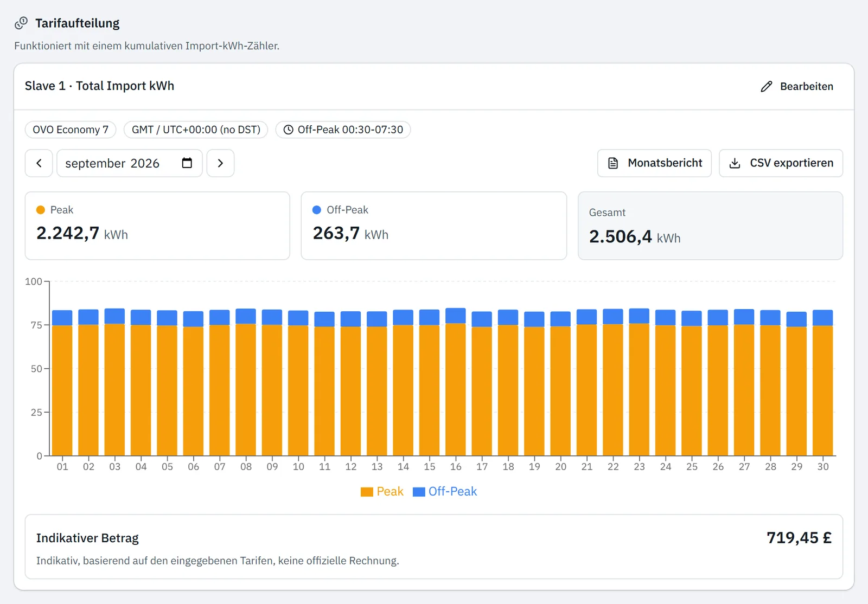The height and width of the screenshot is (604, 868).
Task: Click the Bearbeiten pencil icon
Action: point(766,87)
